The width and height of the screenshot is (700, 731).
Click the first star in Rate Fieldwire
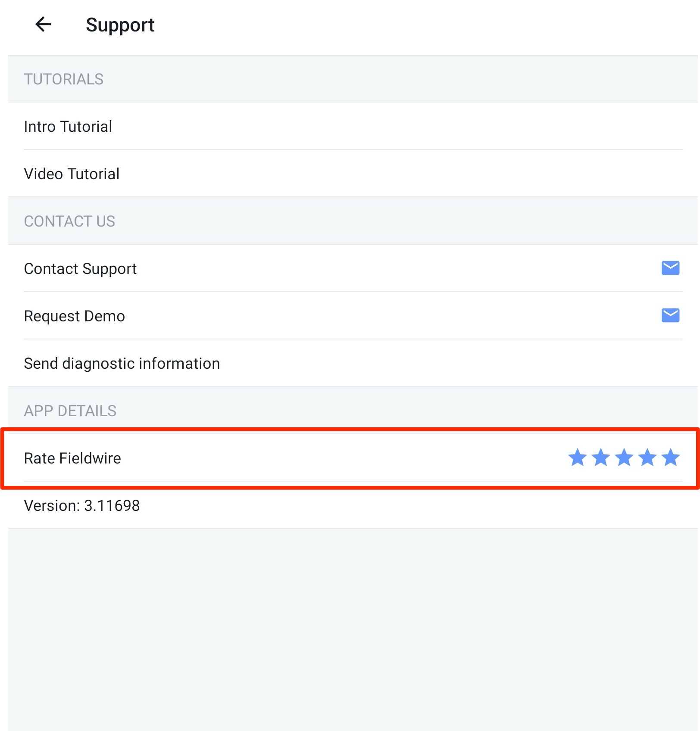pos(578,457)
